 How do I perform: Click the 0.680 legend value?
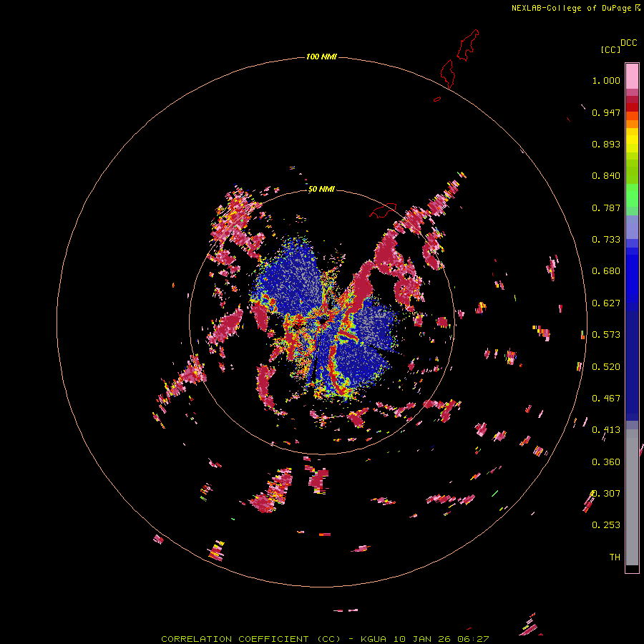pos(606,271)
